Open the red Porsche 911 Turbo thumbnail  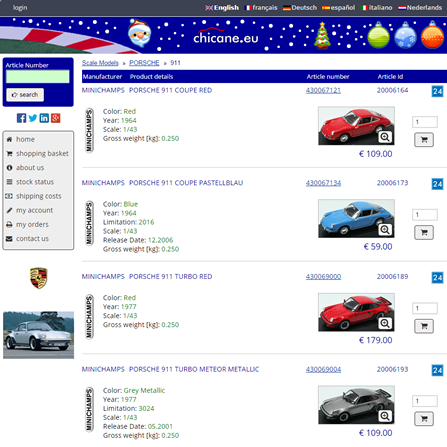click(356, 312)
